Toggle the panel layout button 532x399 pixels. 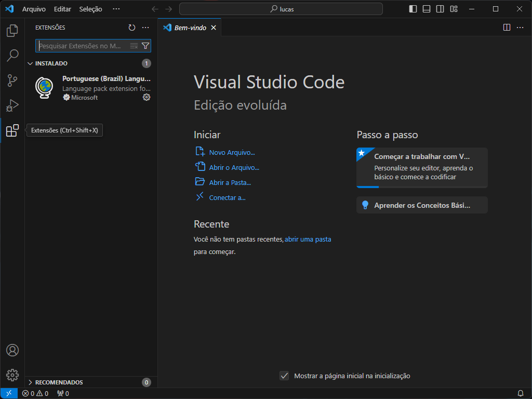(427, 9)
